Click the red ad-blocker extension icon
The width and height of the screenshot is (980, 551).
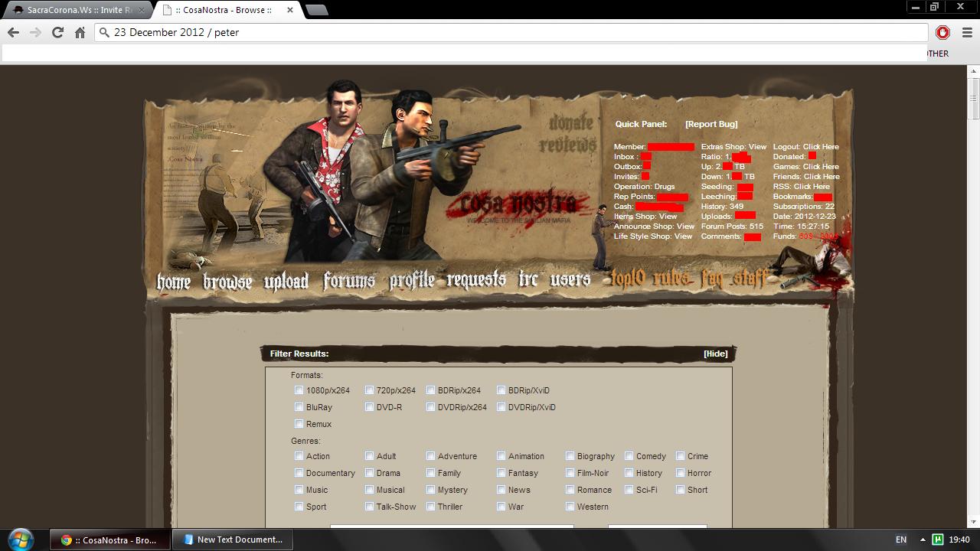coord(942,32)
